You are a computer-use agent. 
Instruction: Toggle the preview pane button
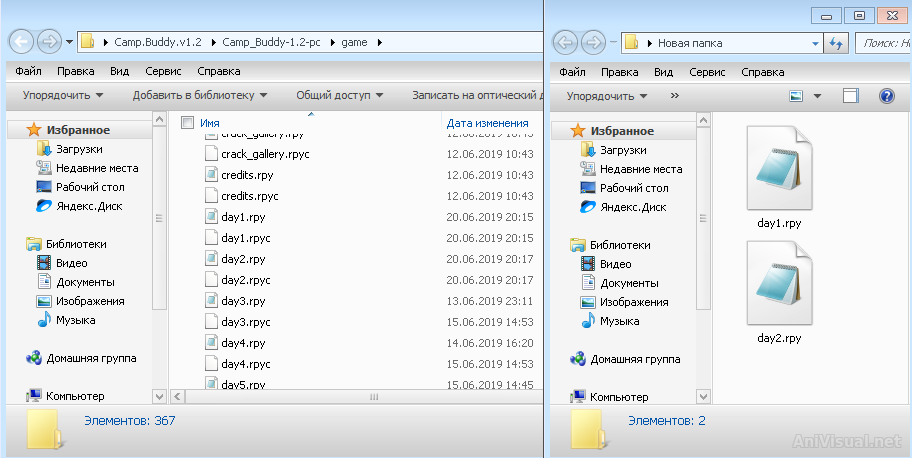pos(850,96)
